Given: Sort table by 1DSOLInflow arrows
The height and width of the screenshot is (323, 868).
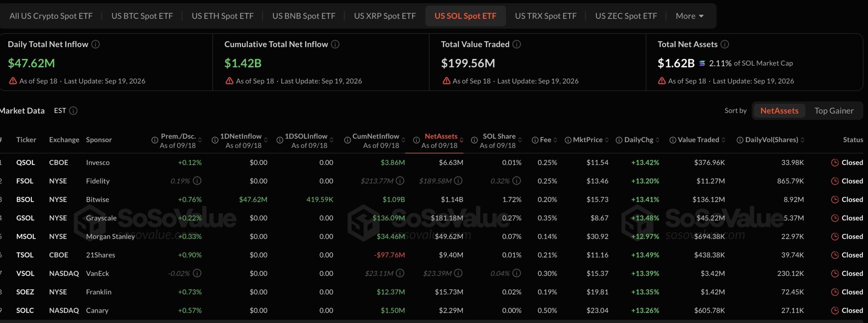Looking at the screenshot, I should [332, 140].
